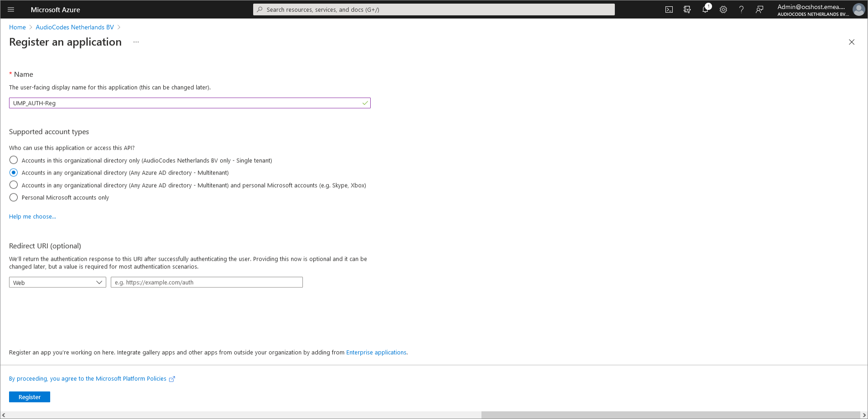Click the scrollbar left arrow
868x419 pixels.
[x=4, y=415]
